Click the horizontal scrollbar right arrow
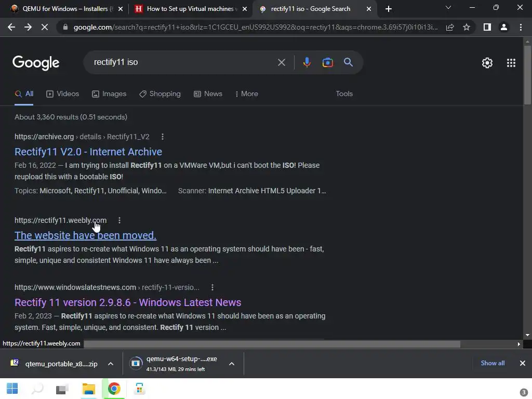The height and width of the screenshot is (399, 532). click(x=519, y=344)
